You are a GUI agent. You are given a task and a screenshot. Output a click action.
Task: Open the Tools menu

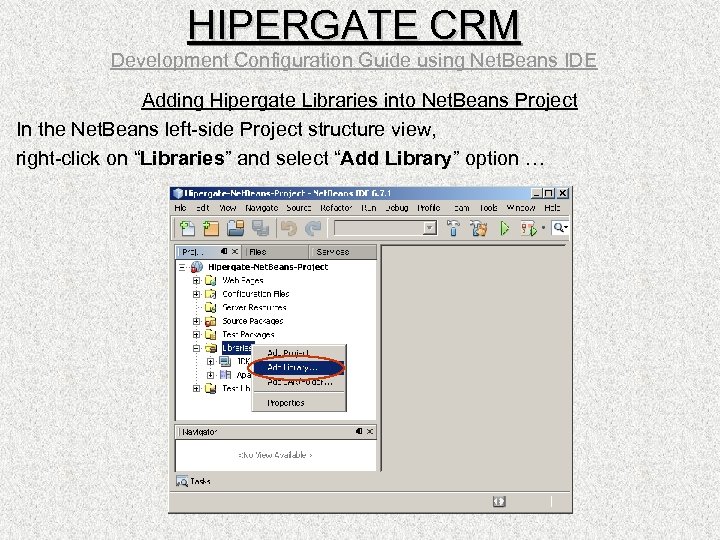click(x=489, y=208)
